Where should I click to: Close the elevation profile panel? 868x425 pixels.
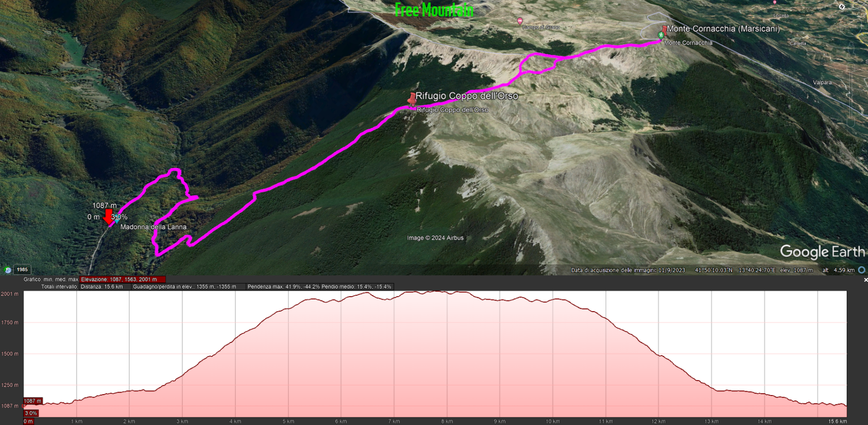[x=866, y=280]
